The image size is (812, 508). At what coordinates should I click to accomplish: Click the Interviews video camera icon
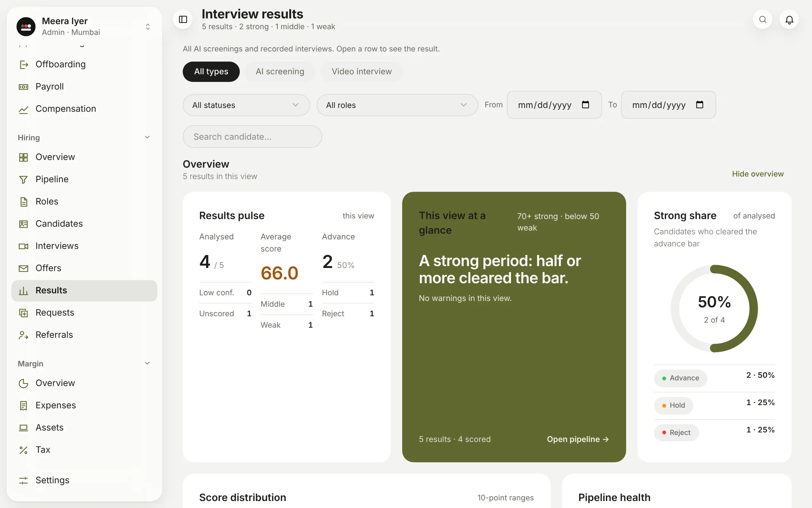(x=23, y=246)
